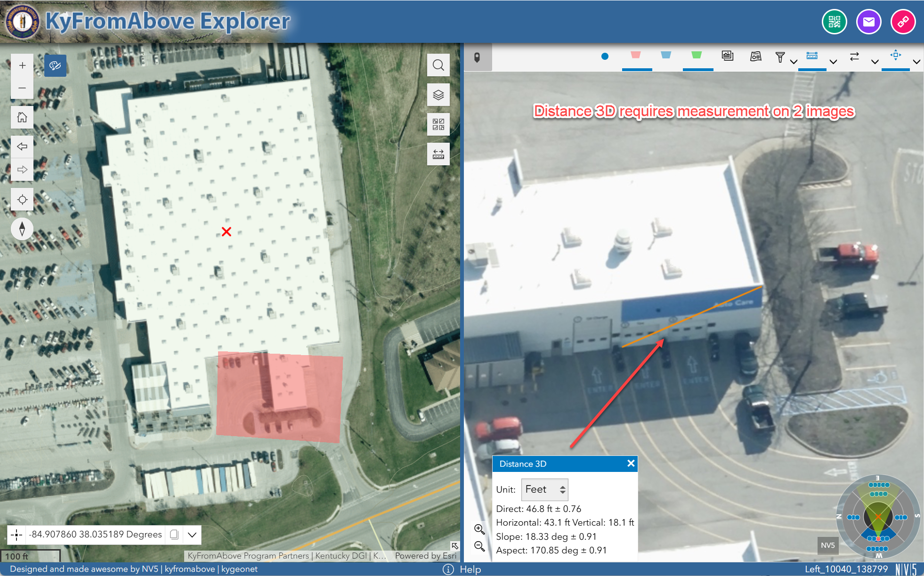This screenshot has height=576, width=924.
Task: Expand the coordinate format dropdown
Action: coord(192,535)
